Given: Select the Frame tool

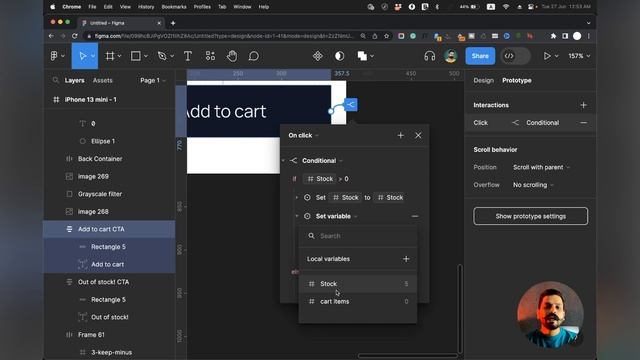Looking at the screenshot, I should tap(110, 56).
